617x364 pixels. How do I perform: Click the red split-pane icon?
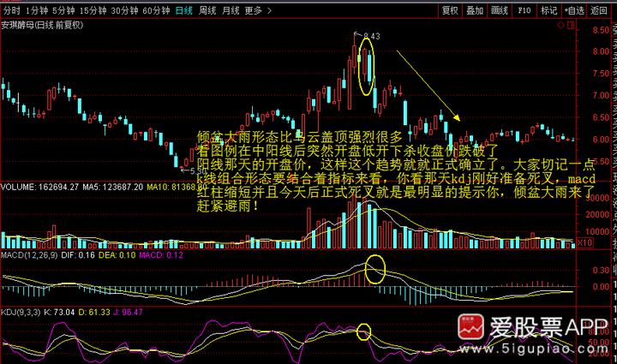(571, 25)
